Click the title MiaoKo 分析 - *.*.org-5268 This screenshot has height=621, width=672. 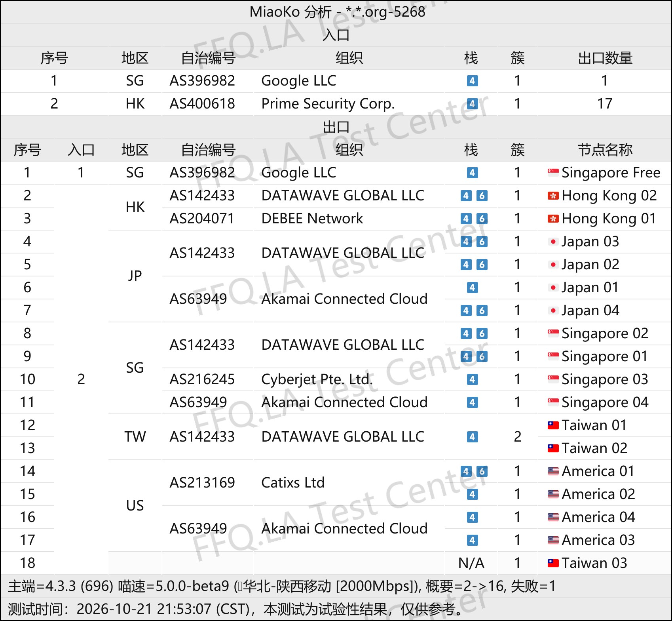click(337, 12)
